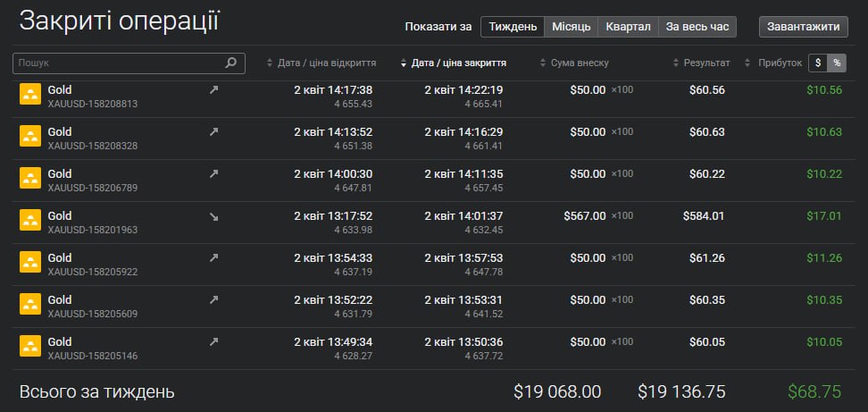Switch profit display to percent

(x=837, y=63)
